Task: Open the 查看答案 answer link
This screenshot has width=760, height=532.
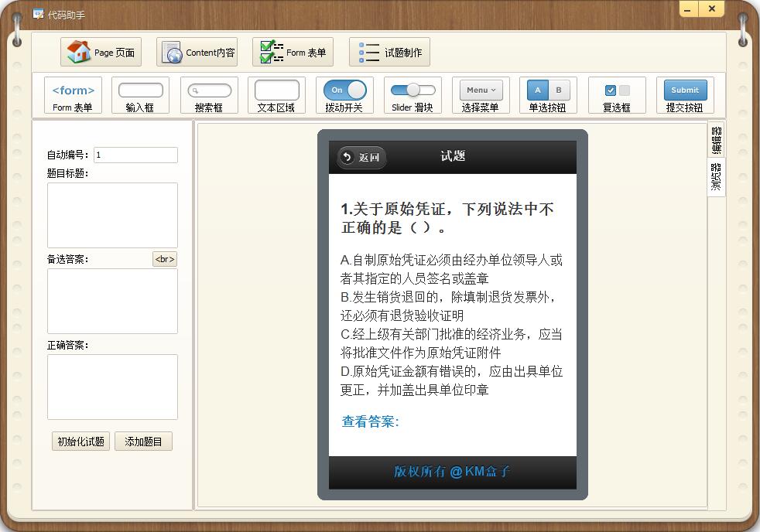Action: coord(369,421)
